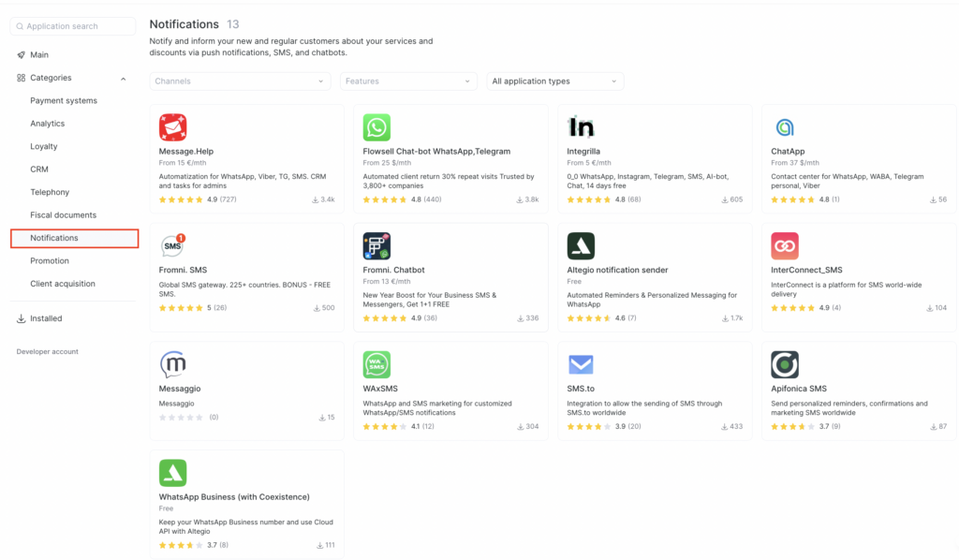Open the Messaggio app logo
Viewport: 959px width, 560px height.
point(172,364)
